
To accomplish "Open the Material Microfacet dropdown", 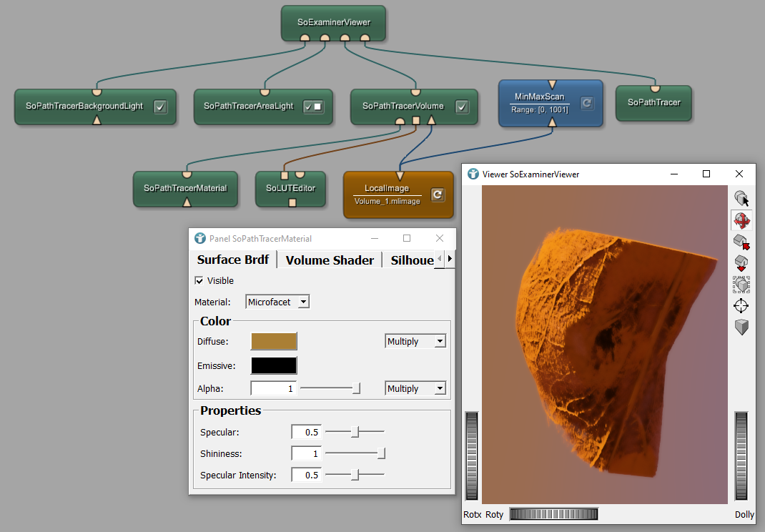I will 277,302.
